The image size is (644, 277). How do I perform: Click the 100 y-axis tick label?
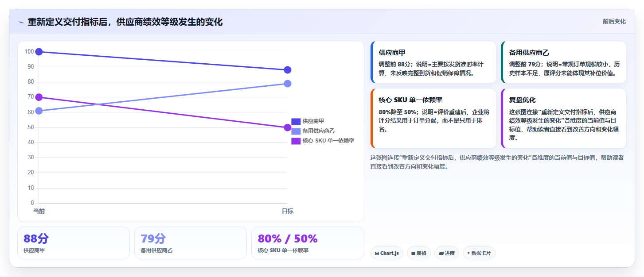pos(29,52)
